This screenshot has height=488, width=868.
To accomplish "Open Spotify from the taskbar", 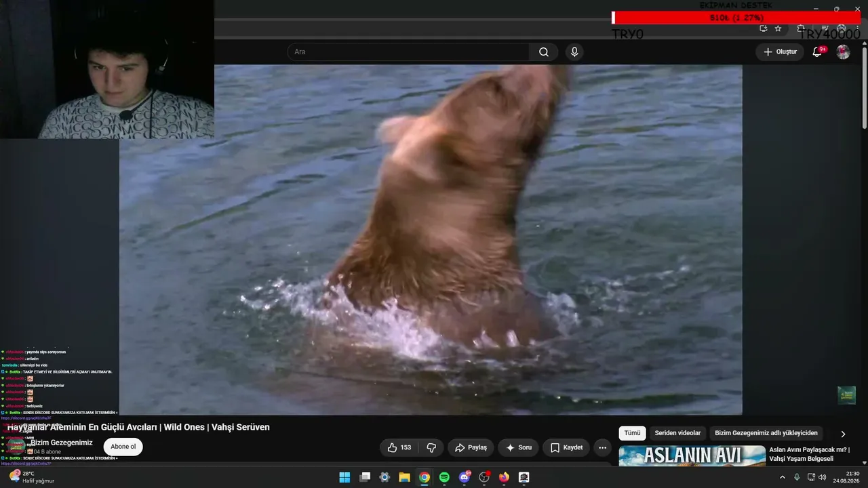I will point(444,477).
